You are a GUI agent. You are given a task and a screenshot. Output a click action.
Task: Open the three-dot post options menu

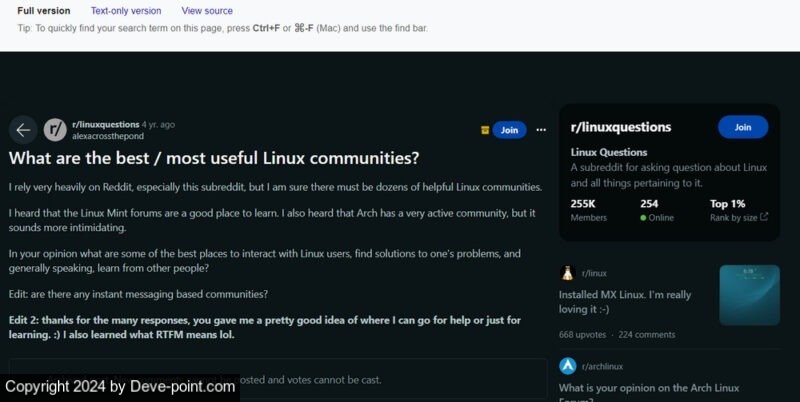(541, 130)
